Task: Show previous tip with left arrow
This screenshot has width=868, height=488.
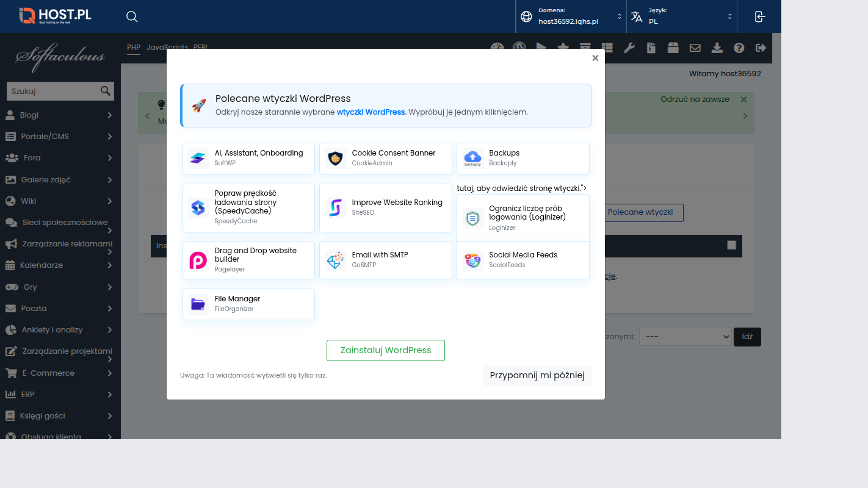Action: (x=147, y=116)
